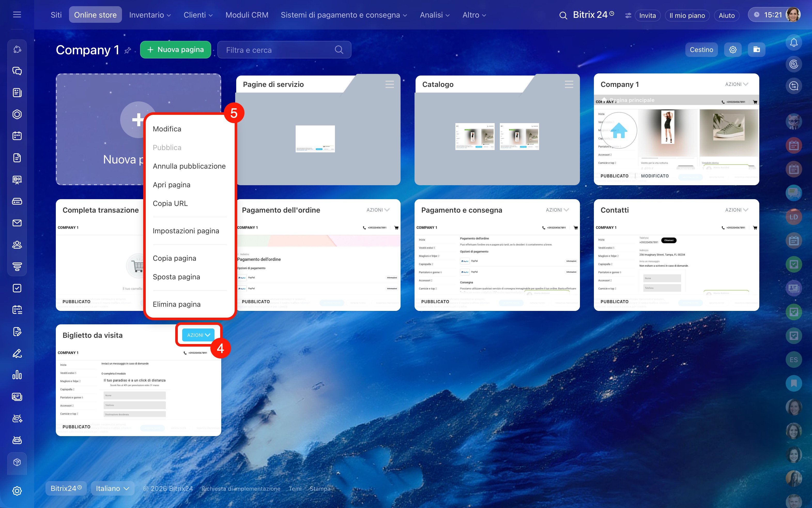
Task: Open the Pagine di servizio folder thumbnail
Action: tap(315, 138)
